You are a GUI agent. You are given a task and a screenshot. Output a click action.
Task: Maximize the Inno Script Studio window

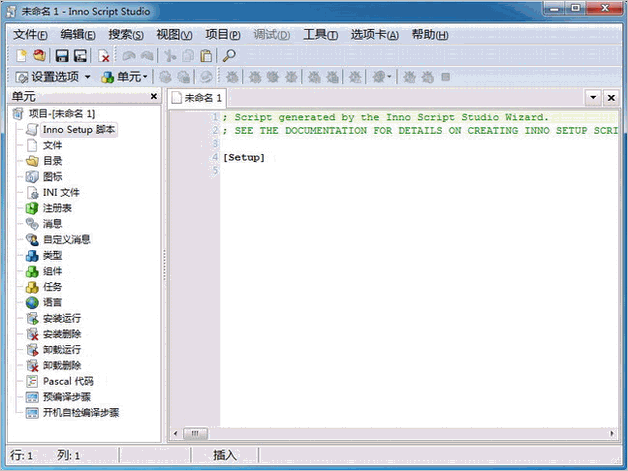pyautogui.click(x=576, y=8)
